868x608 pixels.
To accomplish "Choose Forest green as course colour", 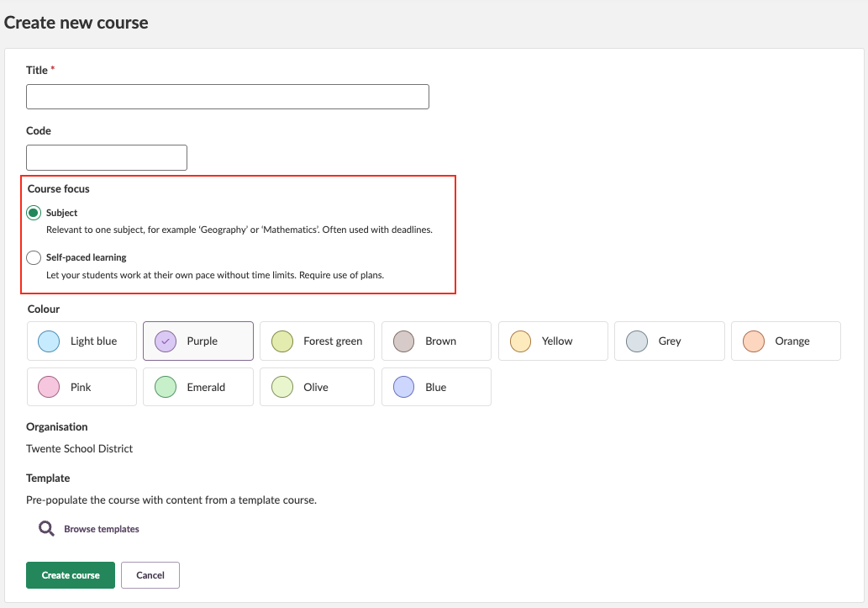I will [315, 341].
